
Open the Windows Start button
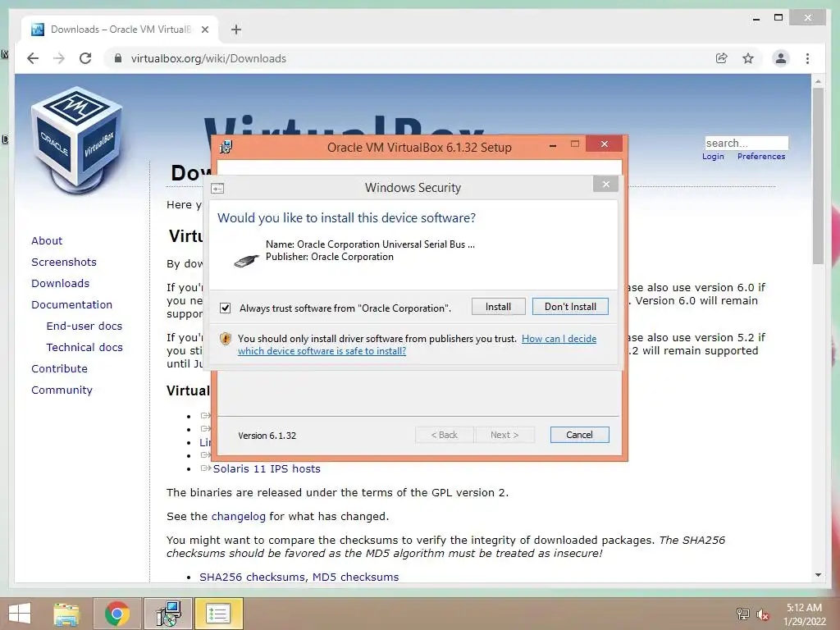[x=20, y=614]
